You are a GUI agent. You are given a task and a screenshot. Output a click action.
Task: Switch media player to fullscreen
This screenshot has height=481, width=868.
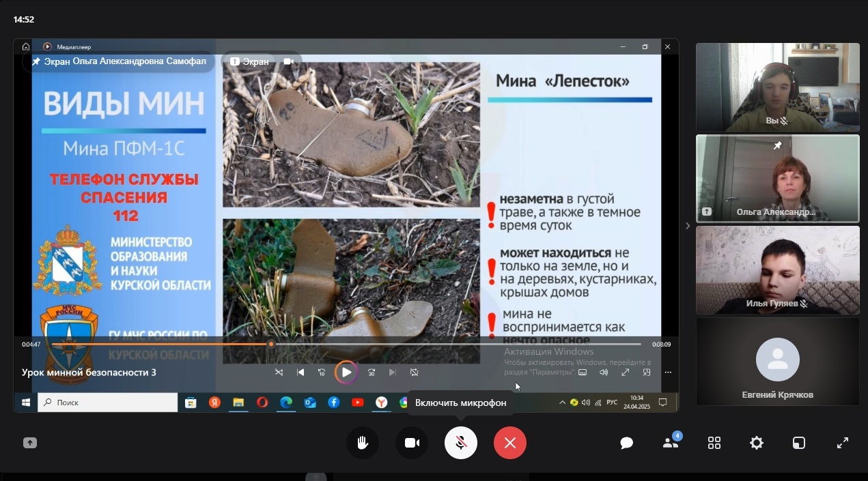click(x=625, y=373)
